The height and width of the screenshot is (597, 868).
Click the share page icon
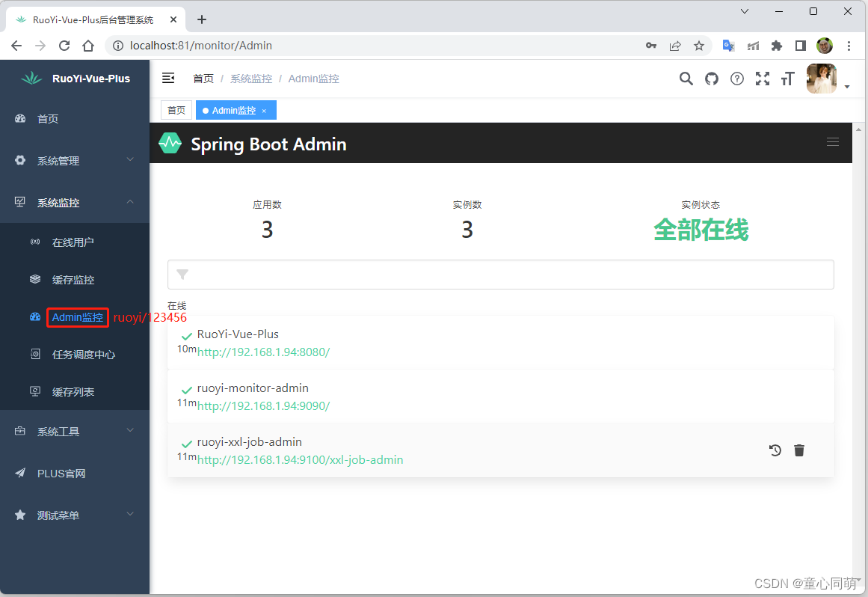675,46
